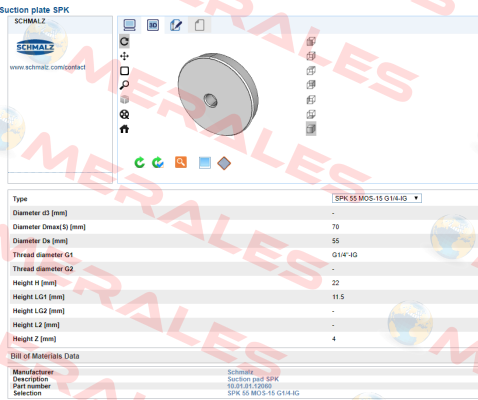Reset view with the home icon

tap(124, 129)
